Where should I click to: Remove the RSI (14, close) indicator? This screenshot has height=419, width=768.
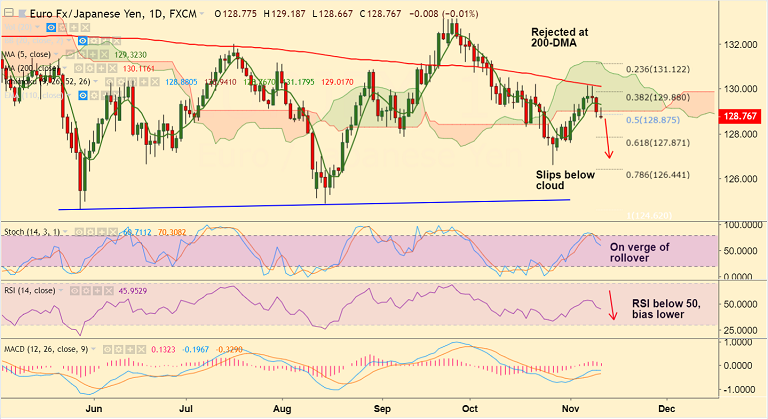click(109, 291)
